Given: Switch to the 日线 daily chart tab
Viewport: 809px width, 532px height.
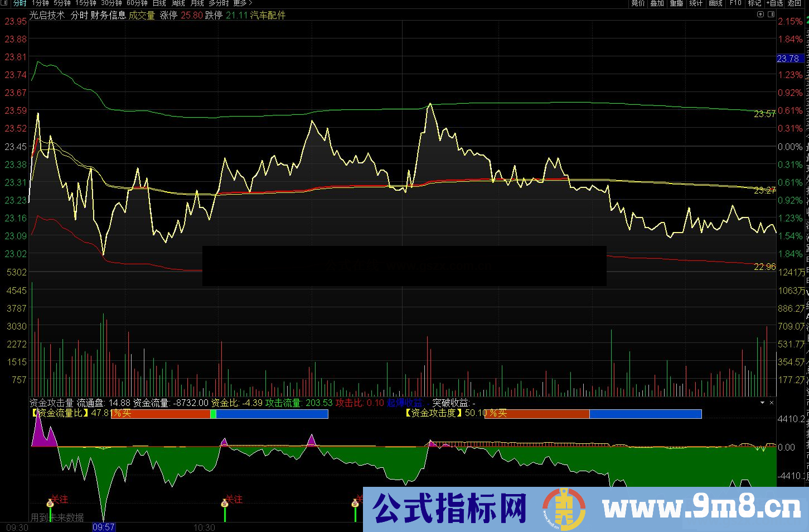Looking at the screenshot, I should (159, 3).
